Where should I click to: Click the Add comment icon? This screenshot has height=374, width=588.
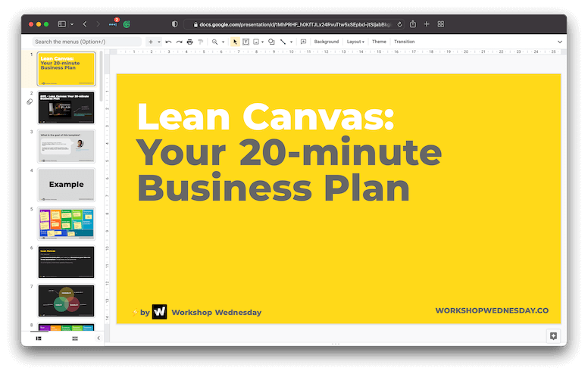(x=303, y=42)
